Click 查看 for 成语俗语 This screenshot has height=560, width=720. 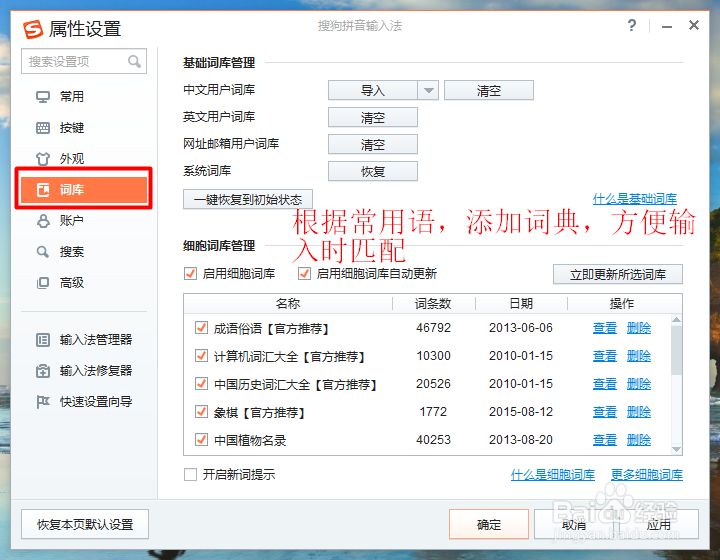(605, 328)
